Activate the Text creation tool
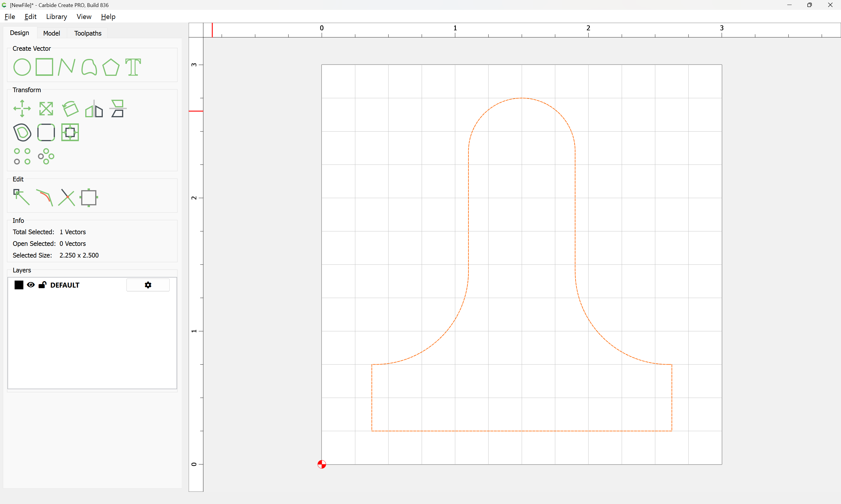 click(133, 67)
